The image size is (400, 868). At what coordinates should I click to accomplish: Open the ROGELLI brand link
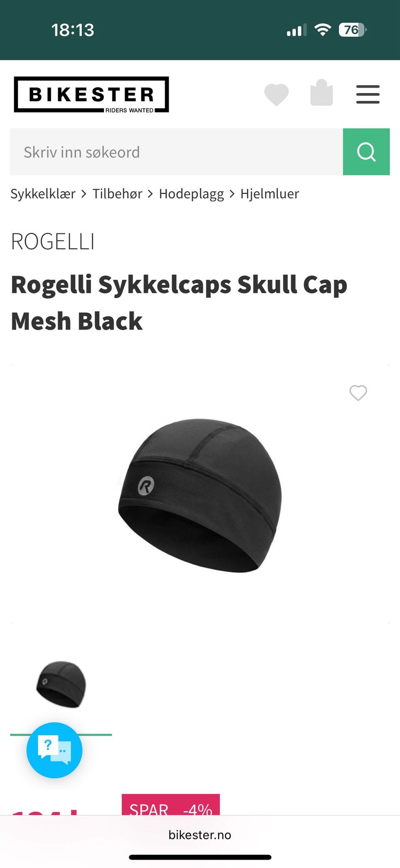tap(53, 242)
